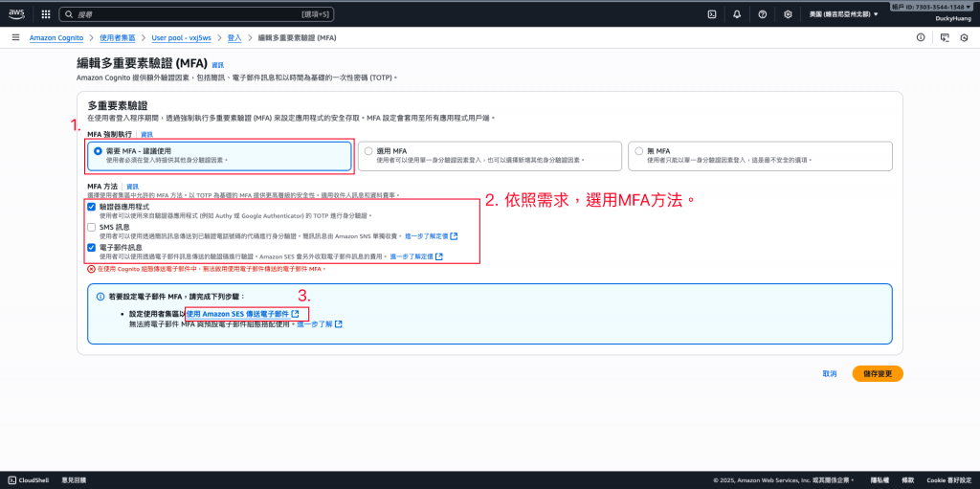Uncheck the 驗證器應用程式 checkbox
Viewport: 980px width, 489px height.
point(91,207)
